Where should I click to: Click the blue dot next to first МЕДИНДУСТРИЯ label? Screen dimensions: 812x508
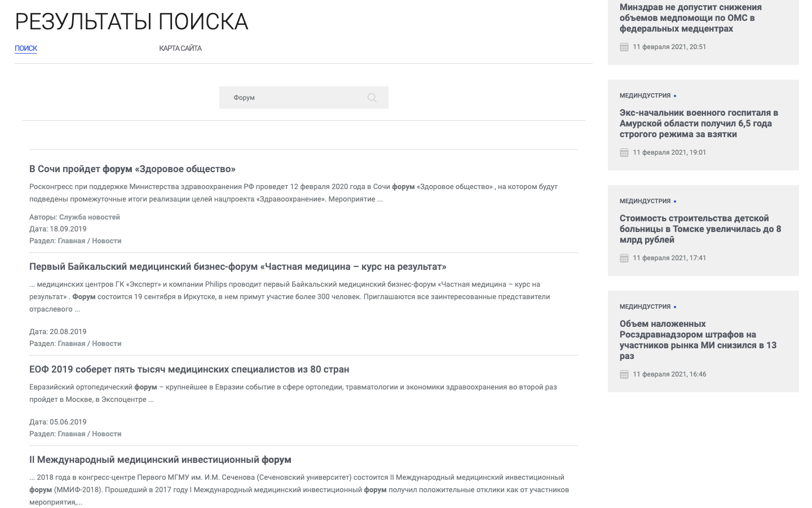[x=676, y=95]
